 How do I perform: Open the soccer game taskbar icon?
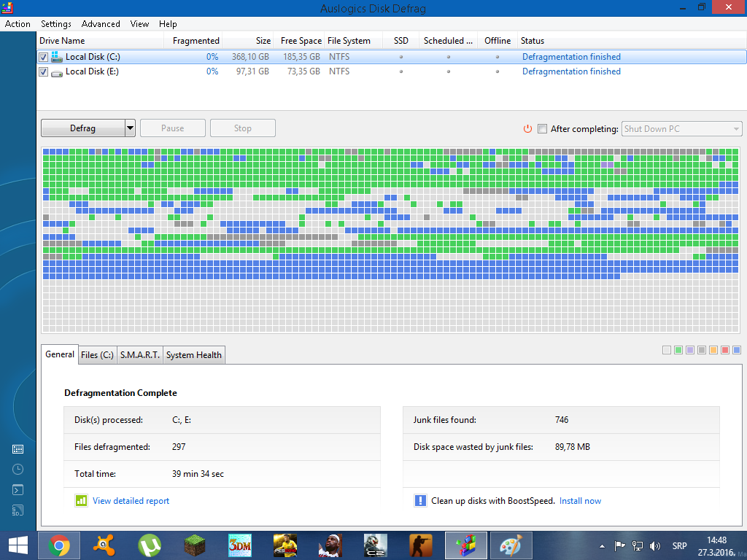[285, 545]
